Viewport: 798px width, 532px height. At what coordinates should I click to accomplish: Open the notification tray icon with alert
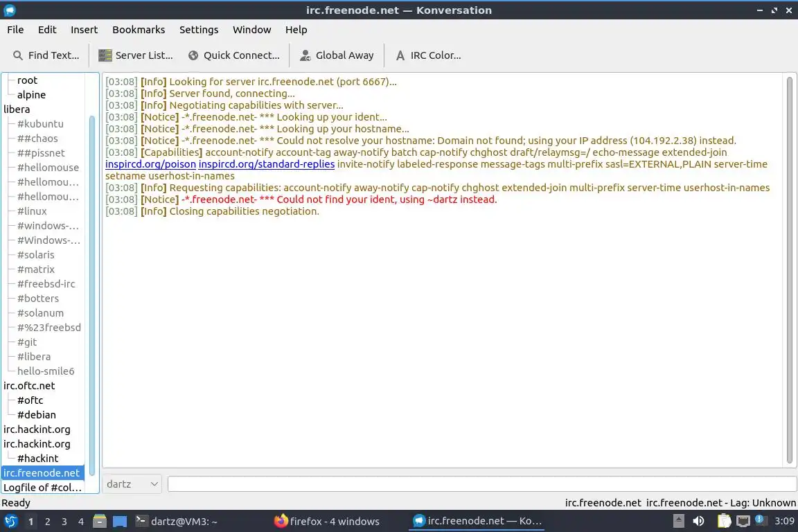point(761,520)
